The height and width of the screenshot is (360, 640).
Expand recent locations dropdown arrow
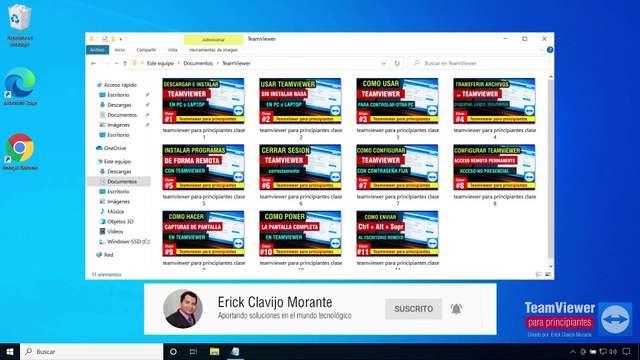[116, 63]
